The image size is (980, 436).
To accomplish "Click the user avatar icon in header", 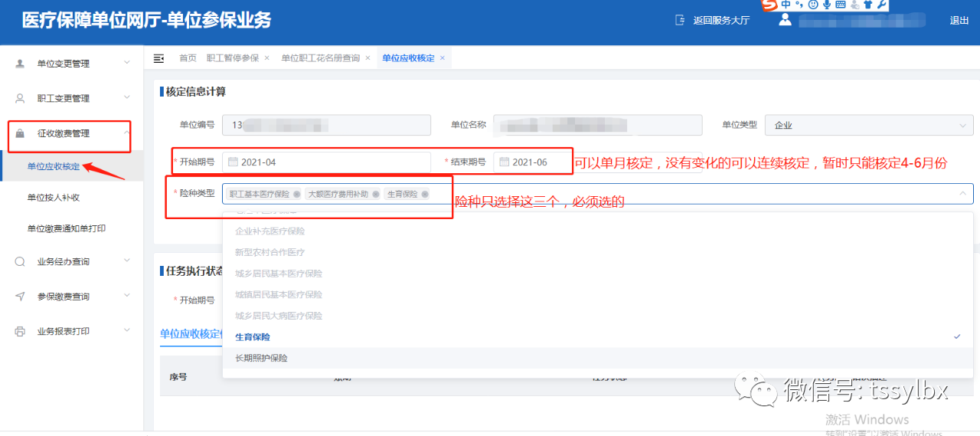I will (x=785, y=20).
